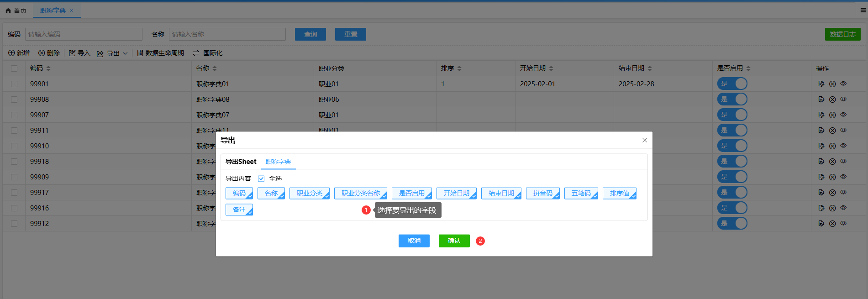
Task: Switch to the 职称字典 page tab
Action: (53, 10)
